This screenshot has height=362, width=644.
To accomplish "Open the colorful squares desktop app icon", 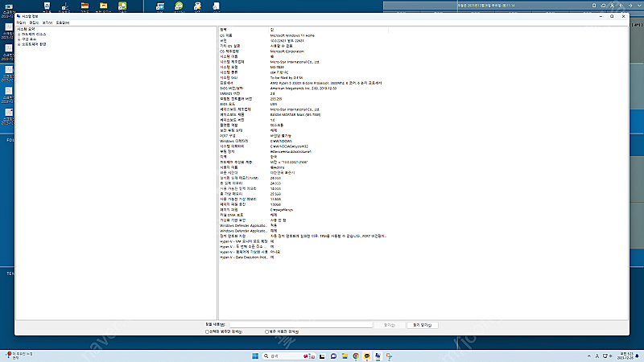I will (122, 6).
